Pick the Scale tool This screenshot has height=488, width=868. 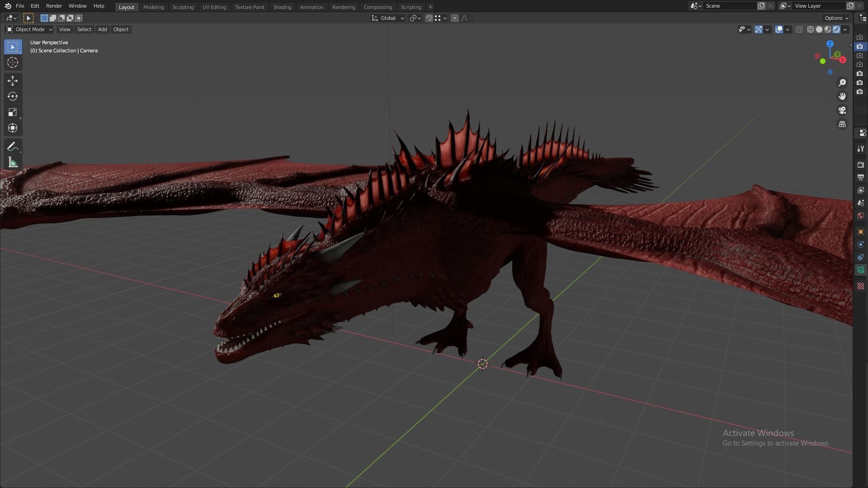pos(13,113)
